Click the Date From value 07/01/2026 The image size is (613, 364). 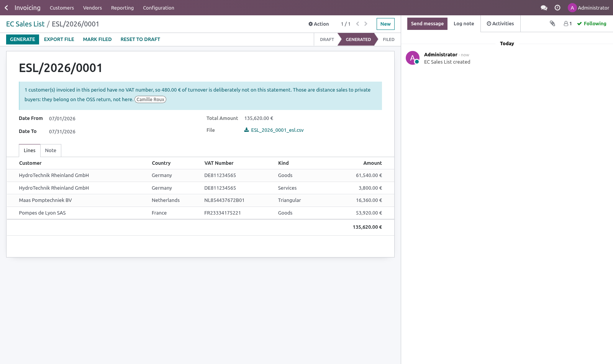(62, 119)
